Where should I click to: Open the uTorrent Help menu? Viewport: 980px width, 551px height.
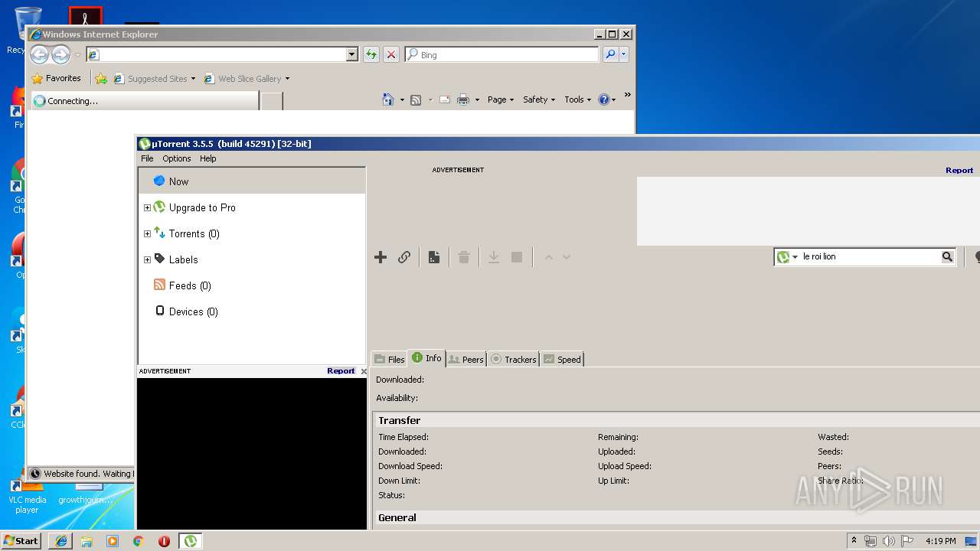coord(208,158)
